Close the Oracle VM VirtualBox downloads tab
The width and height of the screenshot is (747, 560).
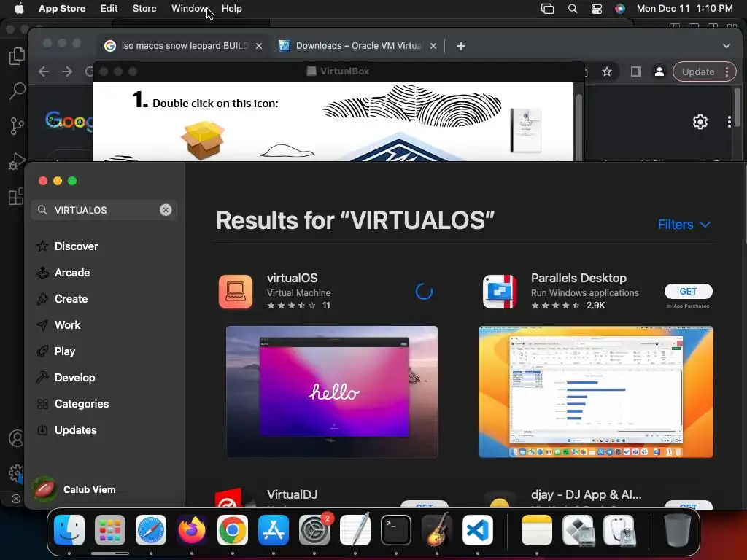pyautogui.click(x=433, y=46)
